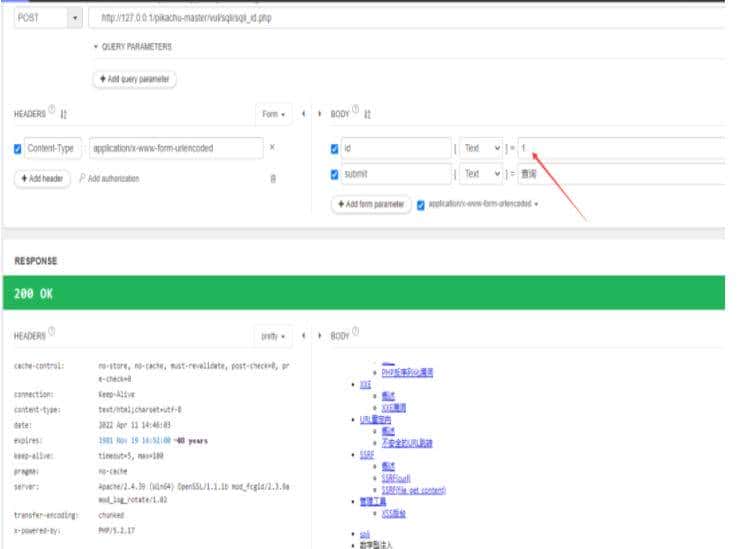Toggle the application/x-www-form-urlencoded body checkbox
This screenshot has height=549, width=741.
point(421,205)
